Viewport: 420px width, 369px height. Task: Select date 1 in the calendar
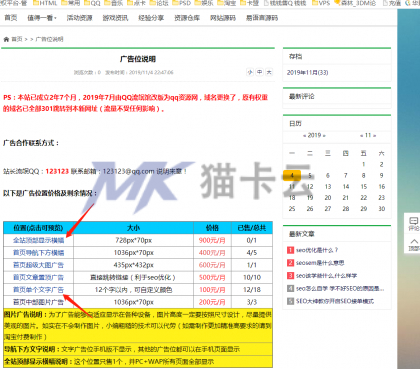coord(364,164)
